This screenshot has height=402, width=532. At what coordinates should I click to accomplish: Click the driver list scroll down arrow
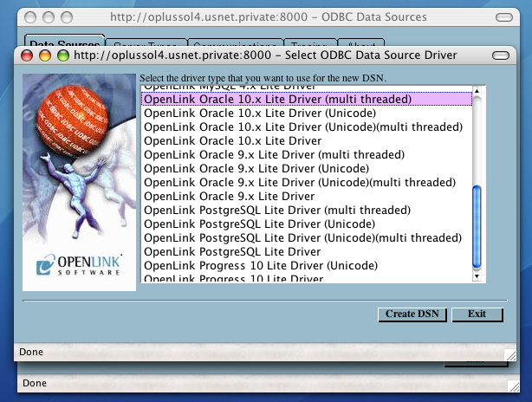point(477,276)
